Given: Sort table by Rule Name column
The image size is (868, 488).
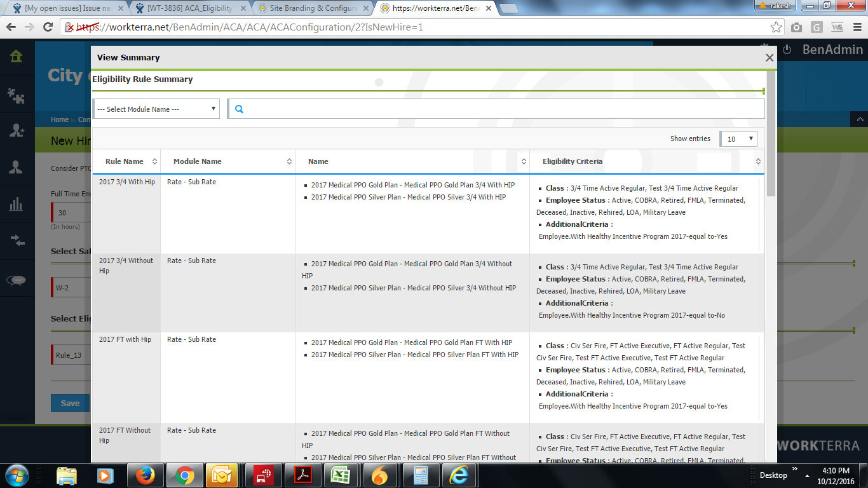Looking at the screenshot, I should (x=125, y=161).
